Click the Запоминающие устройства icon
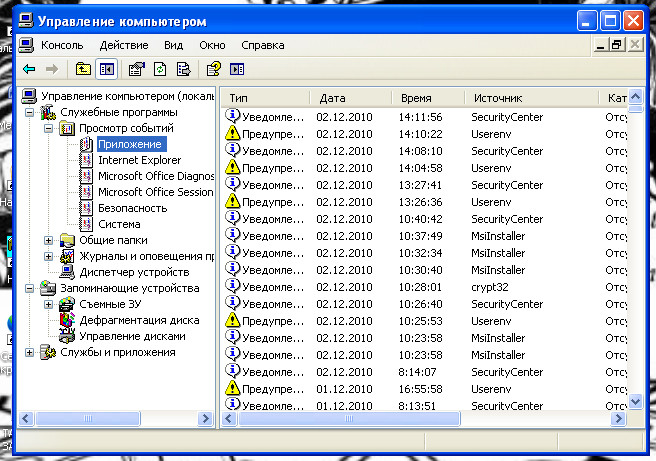This screenshot has width=656, height=461. 48,289
